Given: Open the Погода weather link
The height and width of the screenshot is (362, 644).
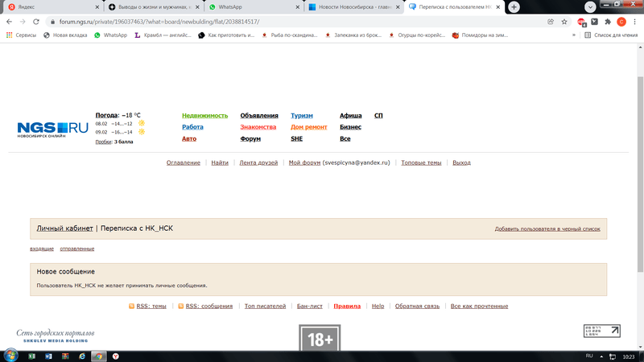Looking at the screenshot, I should 107,115.
